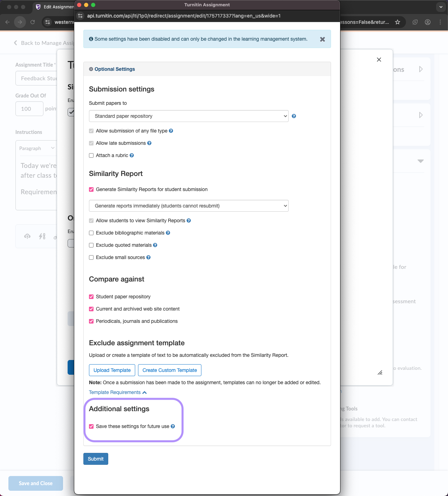This screenshot has height=496, width=448.
Task: Open the Generate reports immediately dropdown
Action: (x=188, y=206)
